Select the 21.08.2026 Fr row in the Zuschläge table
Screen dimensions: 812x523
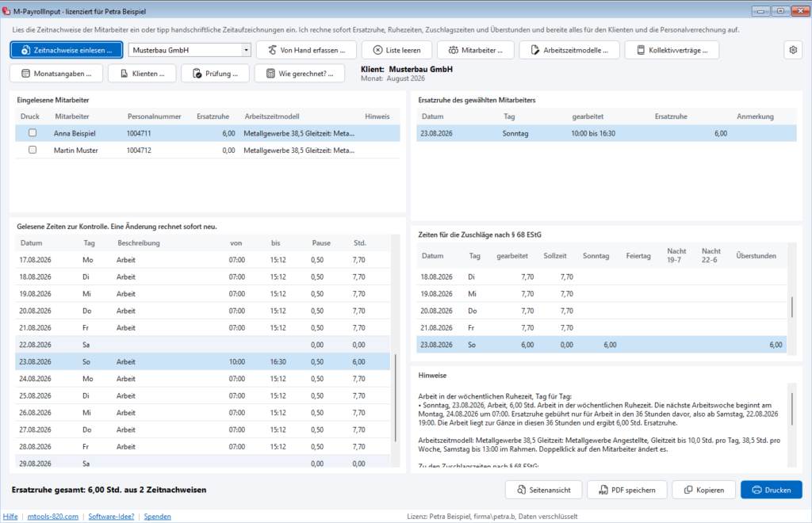tap(602, 327)
